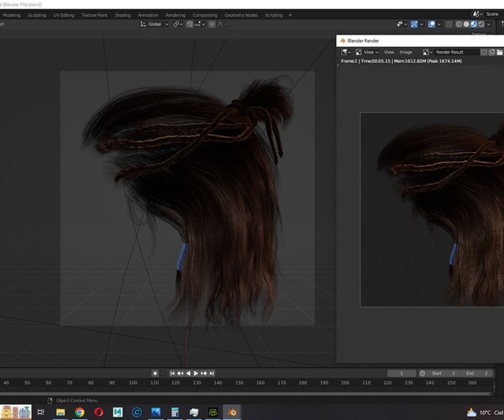The height and width of the screenshot is (420, 504).
Task: Open the Modeling workspace tab
Action: 12,15
